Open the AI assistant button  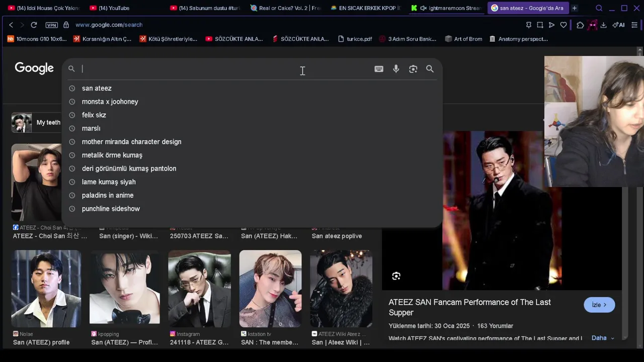pos(618,25)
